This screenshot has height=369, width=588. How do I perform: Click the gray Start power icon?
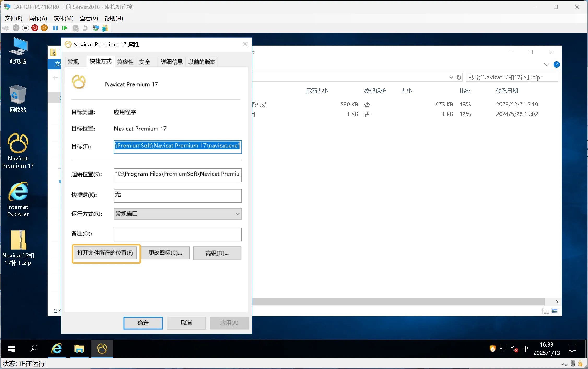click(x=16, y=28)
